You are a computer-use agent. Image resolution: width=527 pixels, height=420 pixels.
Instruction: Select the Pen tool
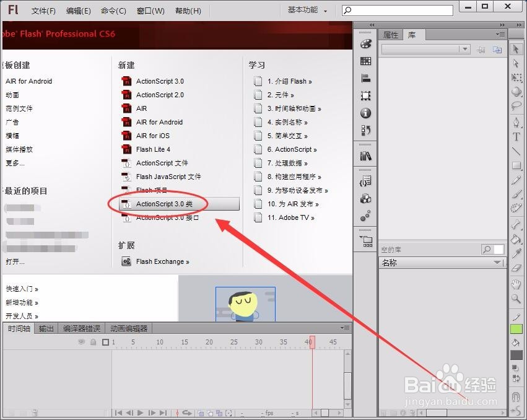tap(516, 122)
